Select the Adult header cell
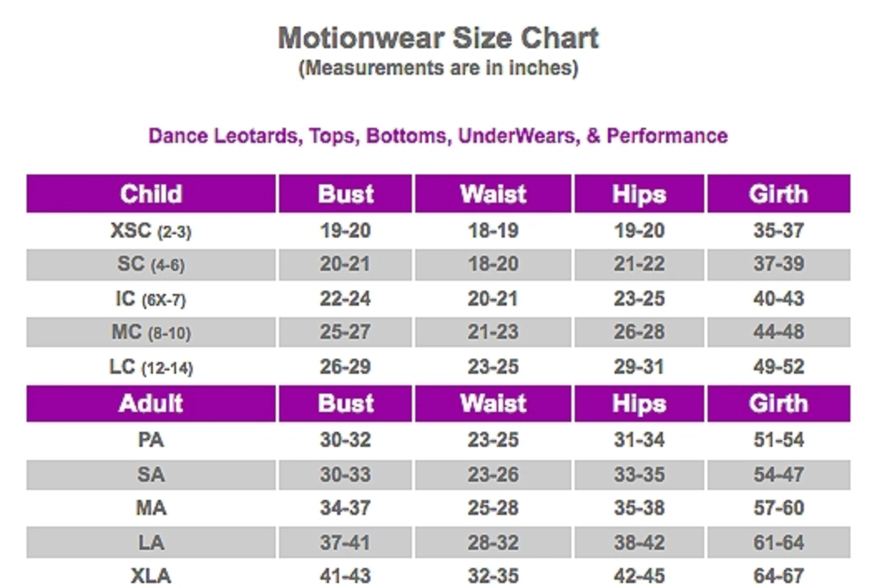The height and width of the screenshot is (588, 877). tap(150, 404)
